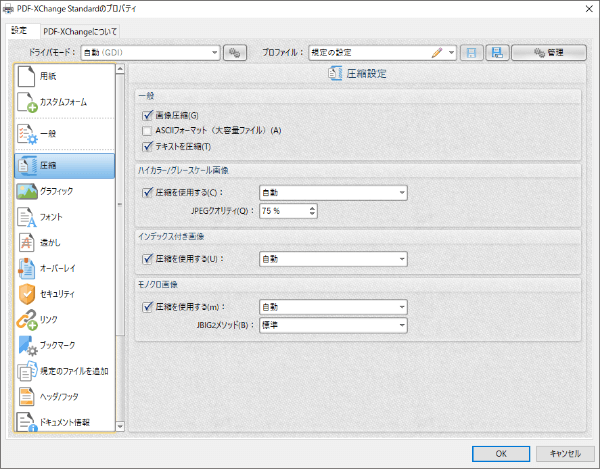Screen dimensions: 600x469
Task: Open the 一般 general settings category in the sidebar
Action: point(64,134)
